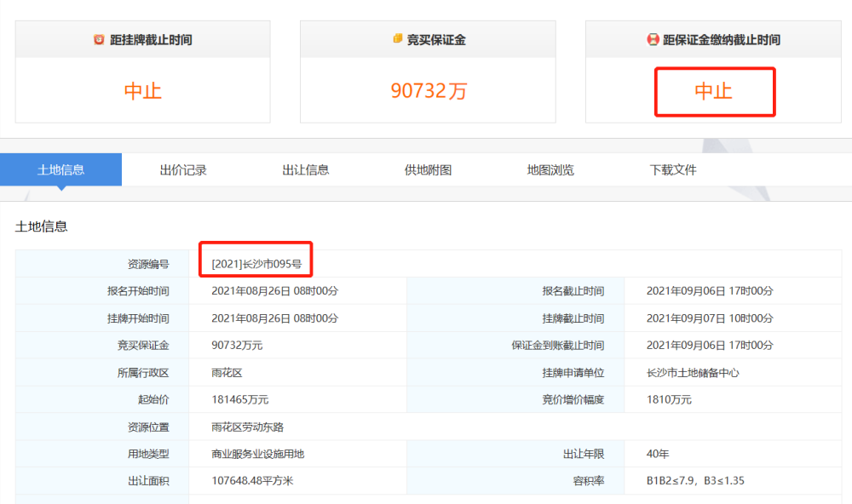Click the red icon beside 距保证金缴纳截止时间
This screenshot has width=852, height=504.
653,40
